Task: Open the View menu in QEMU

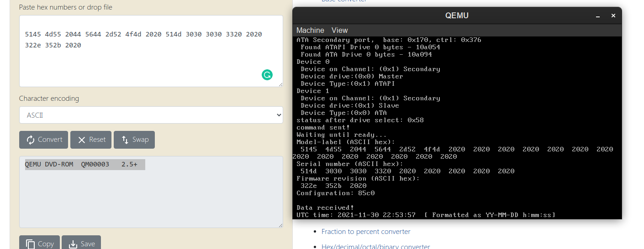Action: click(339, 30)
